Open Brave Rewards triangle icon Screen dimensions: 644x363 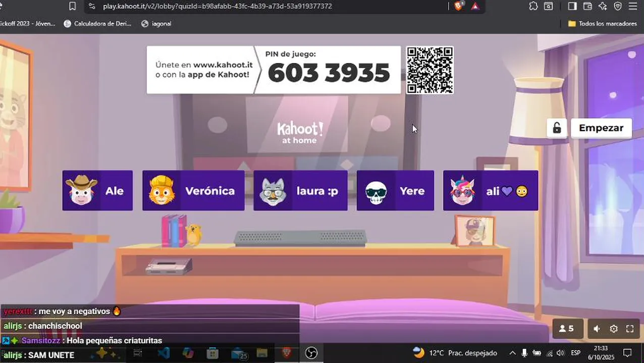pyautogui.click(x=475, y=6)
